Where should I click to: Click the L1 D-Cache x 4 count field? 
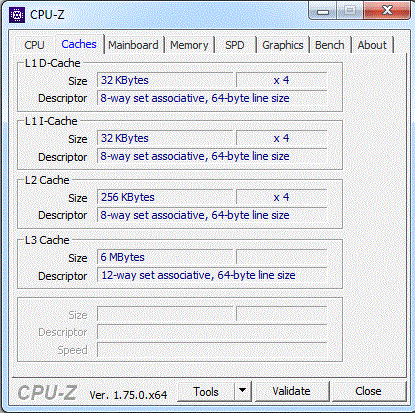281,80
